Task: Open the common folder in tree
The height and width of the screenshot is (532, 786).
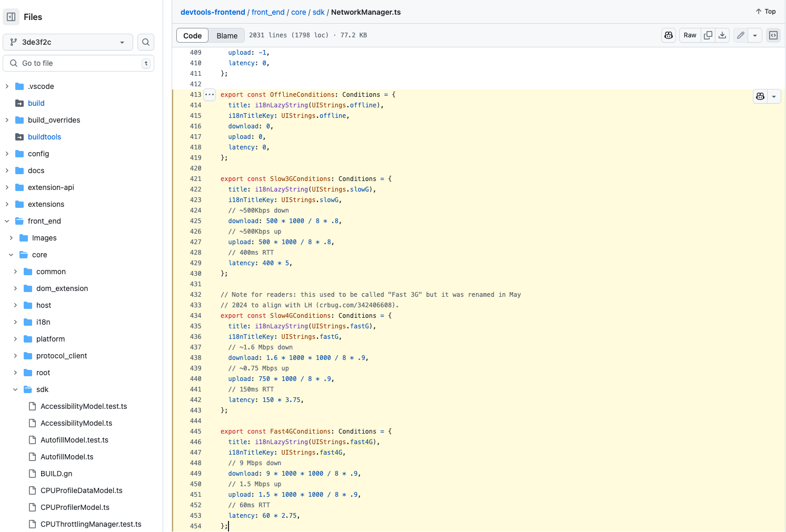Action: pos(51,272)
